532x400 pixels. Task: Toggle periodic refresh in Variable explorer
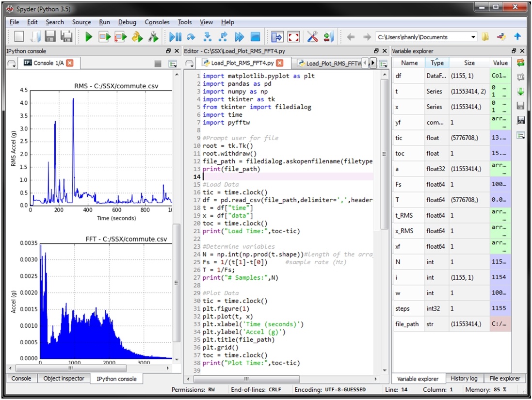[521, 77]
